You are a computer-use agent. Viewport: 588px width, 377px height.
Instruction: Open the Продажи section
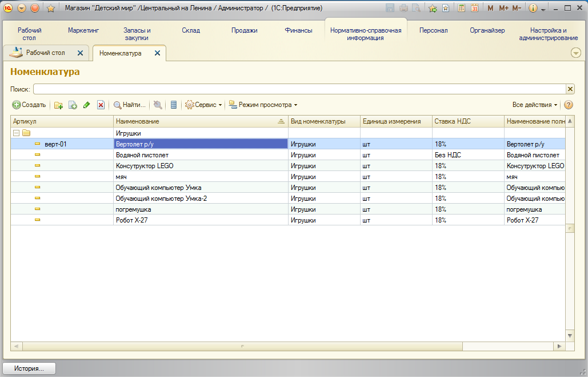(x=244, y=30)
